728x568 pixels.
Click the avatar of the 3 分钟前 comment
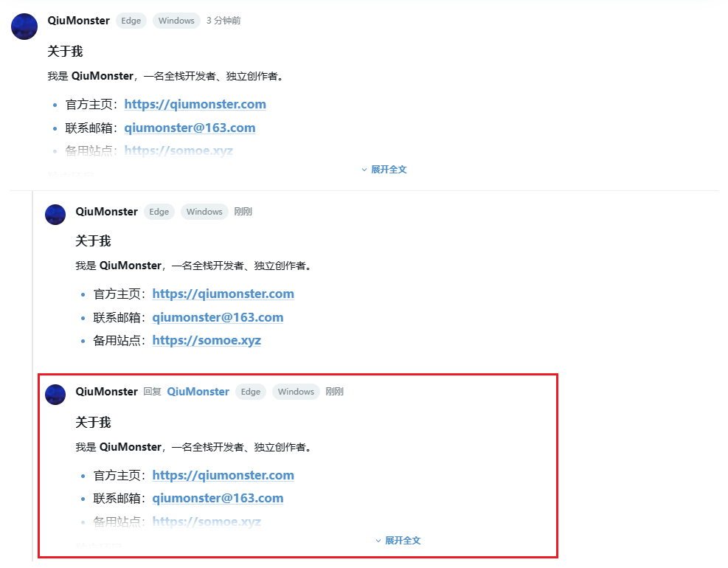pos(24,27)
